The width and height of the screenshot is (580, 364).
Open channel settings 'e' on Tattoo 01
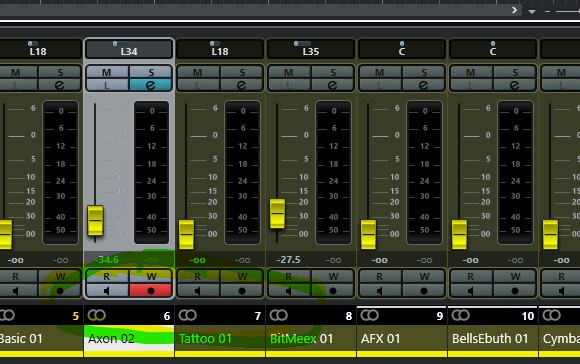coord(242,85)
